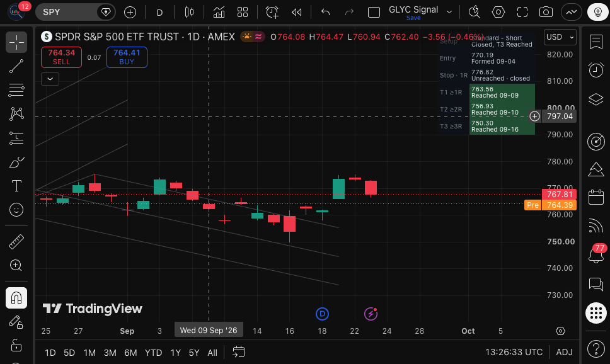The image size is (610, 364).
Task: Start bar replay mode
Action: pos(296,13)
